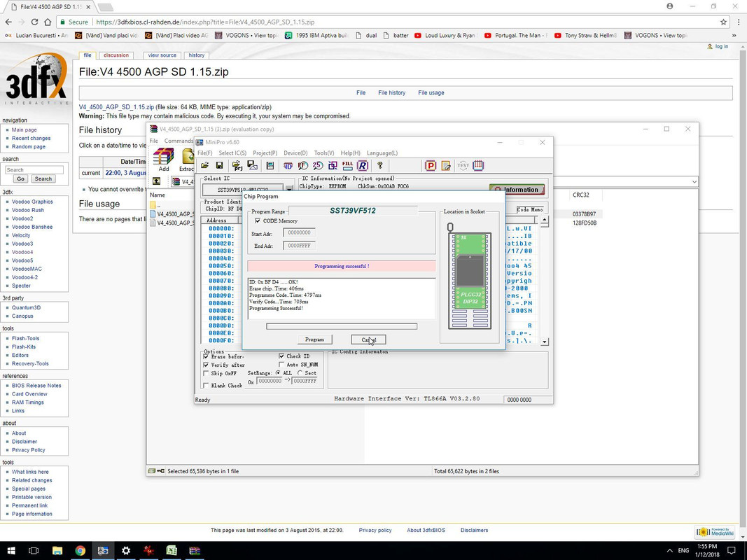Open the V4_4500_AGP_SD_1.15.zip file link
747x560 pixels.
(116, 107)
